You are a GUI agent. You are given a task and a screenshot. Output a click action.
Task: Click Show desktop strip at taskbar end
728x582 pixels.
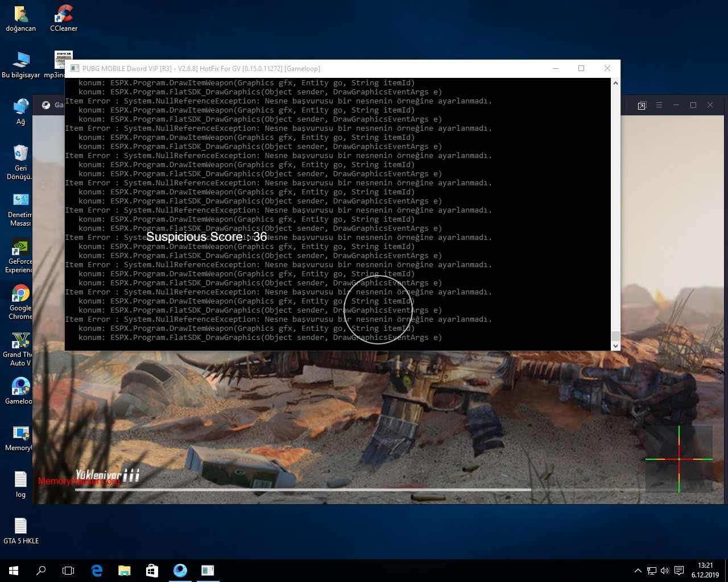726,571
